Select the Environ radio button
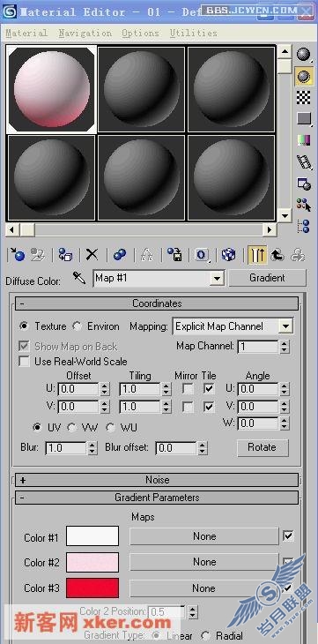Image resolution: width=318 pixels, height=644 pixels. 77,326
